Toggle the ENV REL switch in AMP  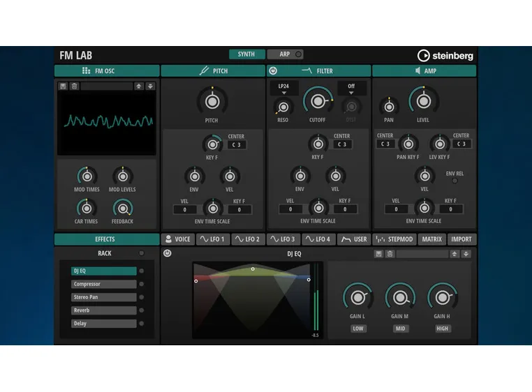pos(455,181)
